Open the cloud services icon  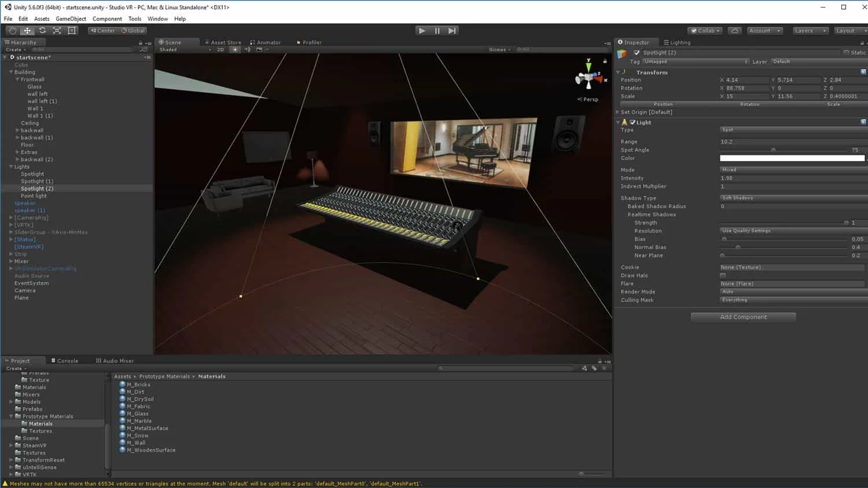(734, 31)
